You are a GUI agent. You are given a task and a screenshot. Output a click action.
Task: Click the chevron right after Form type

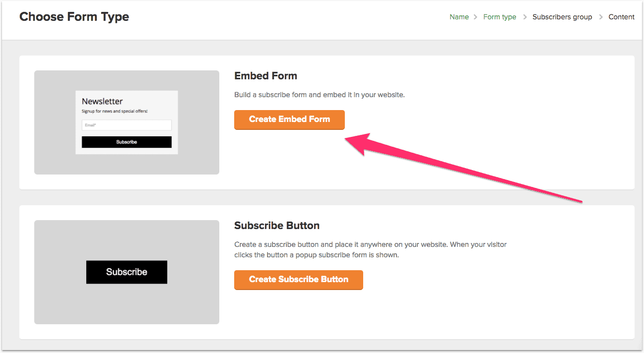click(524, 17)
